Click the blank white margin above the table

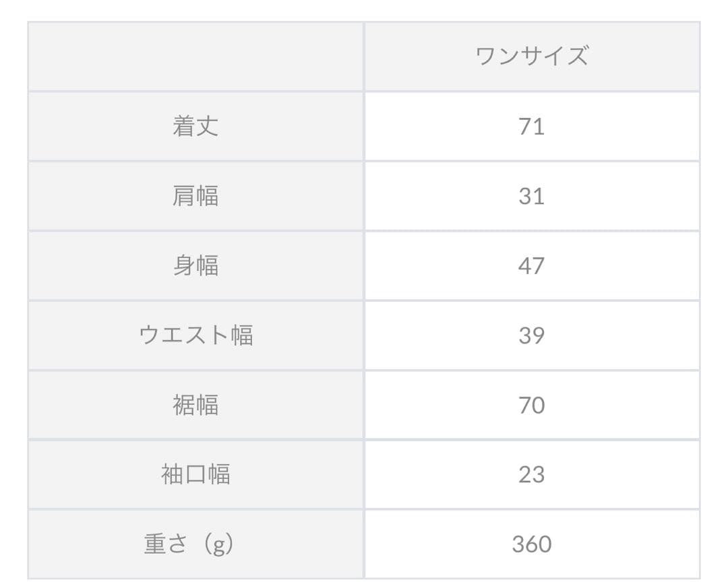[364, 10]
